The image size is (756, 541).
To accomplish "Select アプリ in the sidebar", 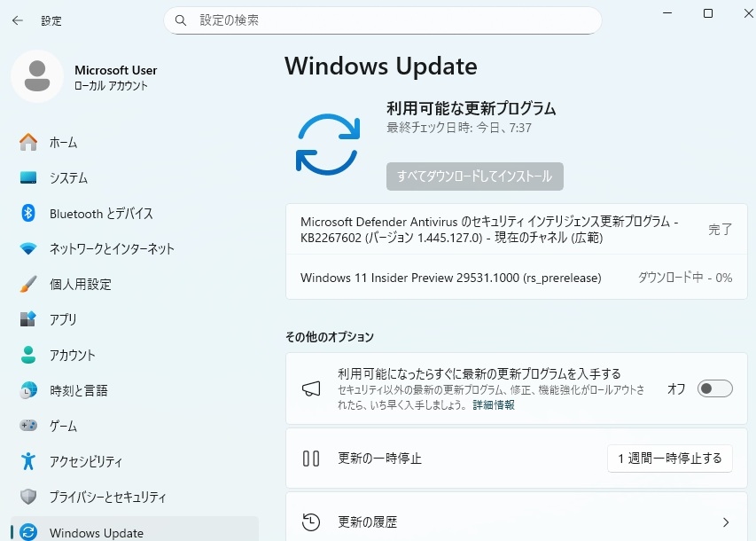I will click(x=135, y=319).
